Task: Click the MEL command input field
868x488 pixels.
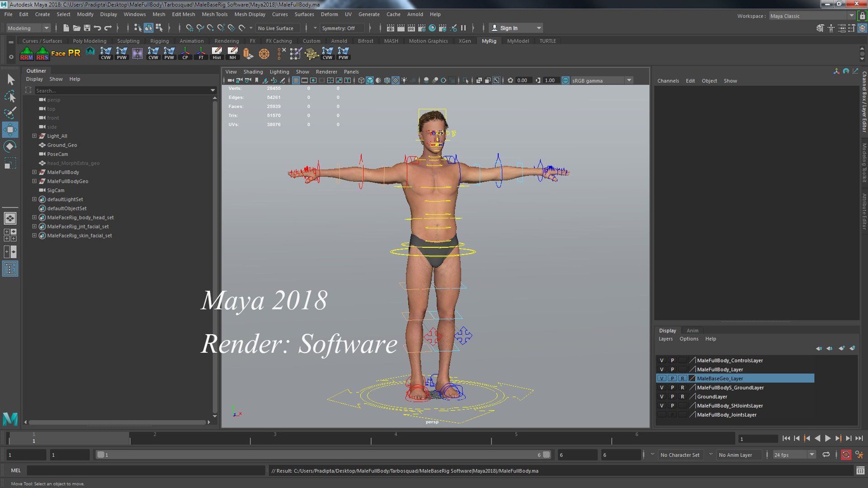Action: coord(146,471)
